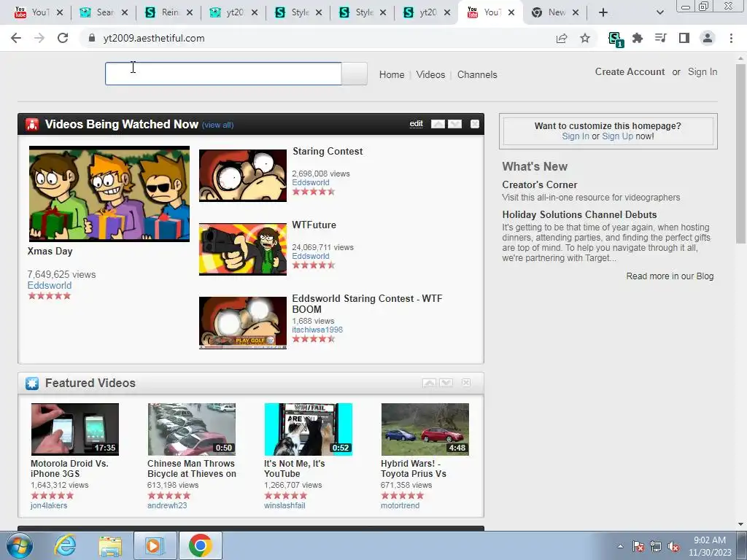Viewport: 747px width, 560px height.
Task: Click Sign In in the customize homepage box
Action: (576, 136)
